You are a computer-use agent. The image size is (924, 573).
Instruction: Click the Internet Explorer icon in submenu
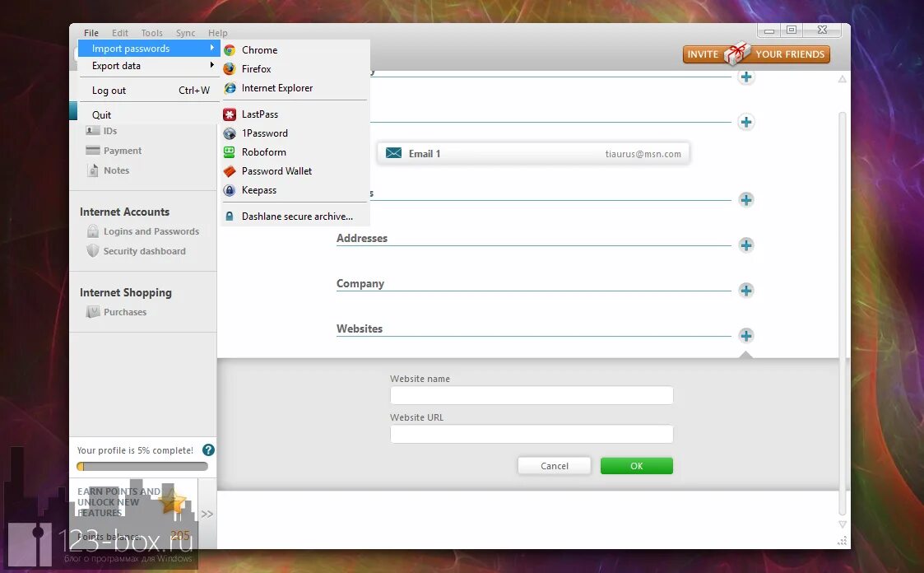[230, 88]
